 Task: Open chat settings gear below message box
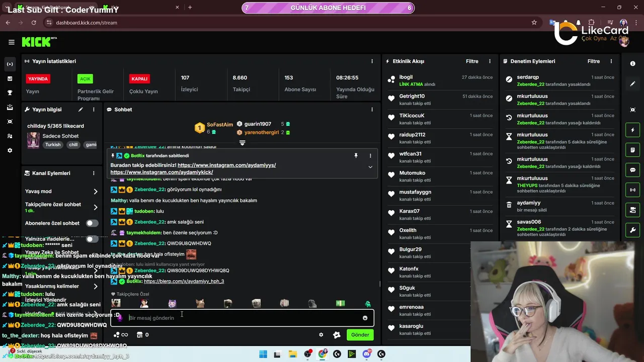click(x=321, y=335)
